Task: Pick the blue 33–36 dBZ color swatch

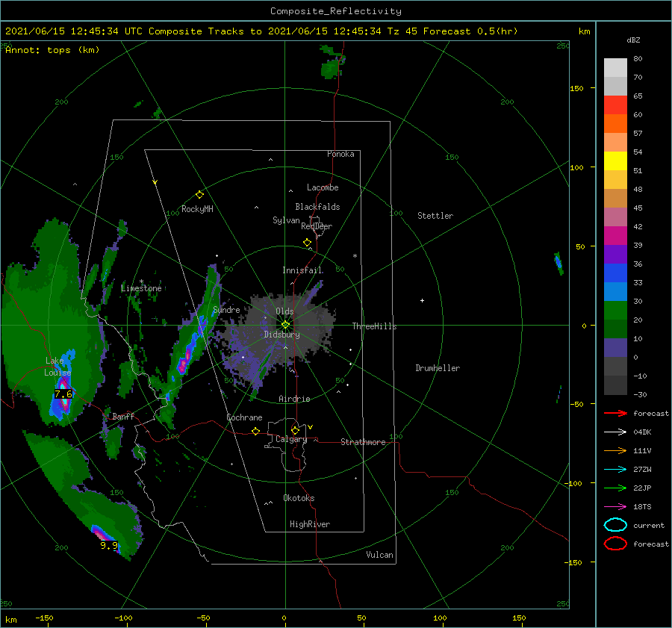Action: (x=615, y=273)
